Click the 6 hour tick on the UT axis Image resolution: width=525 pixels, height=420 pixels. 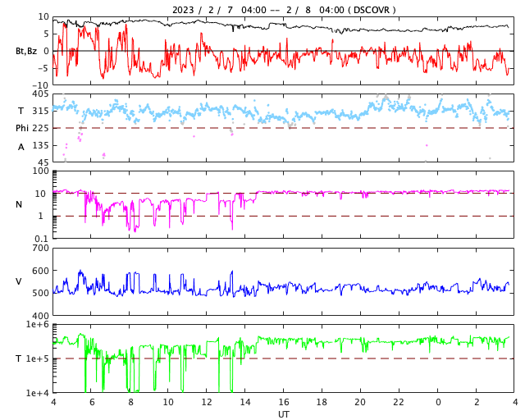tap(92, 402)
